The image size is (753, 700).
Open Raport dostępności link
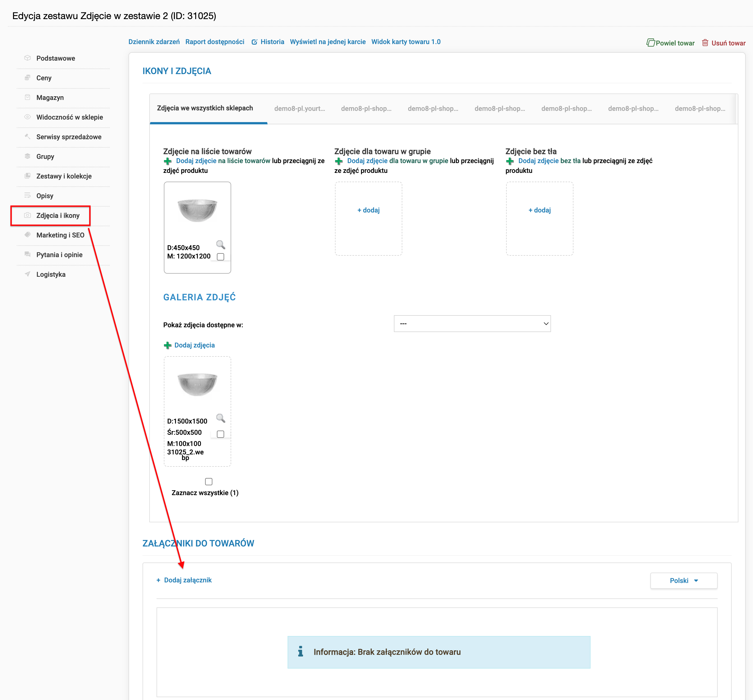coord(215,42)
